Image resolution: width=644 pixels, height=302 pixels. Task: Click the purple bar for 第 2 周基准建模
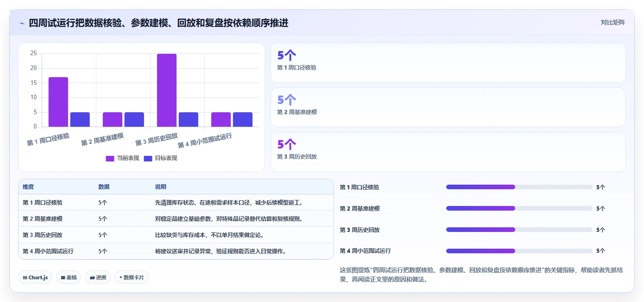[x=113, y=120]
